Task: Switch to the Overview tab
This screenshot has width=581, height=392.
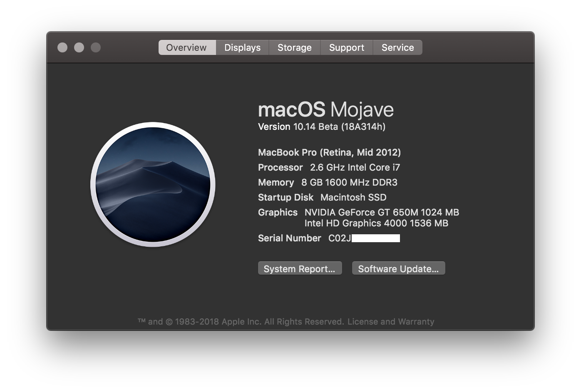Action: tap(187, 47)
